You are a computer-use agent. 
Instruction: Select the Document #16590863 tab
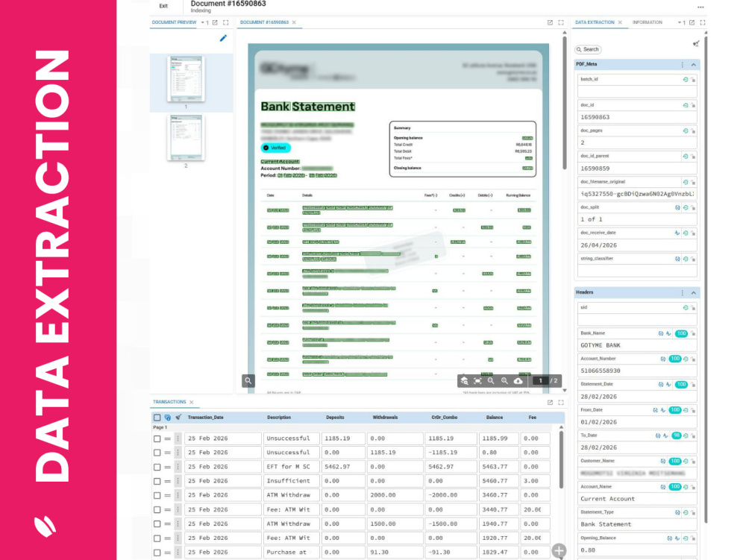click(x=265, y=22)
